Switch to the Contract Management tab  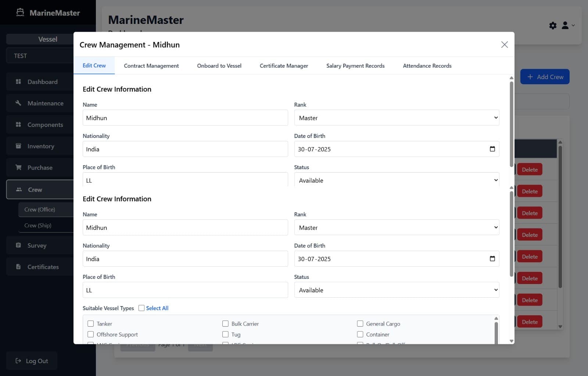point(151,66)
